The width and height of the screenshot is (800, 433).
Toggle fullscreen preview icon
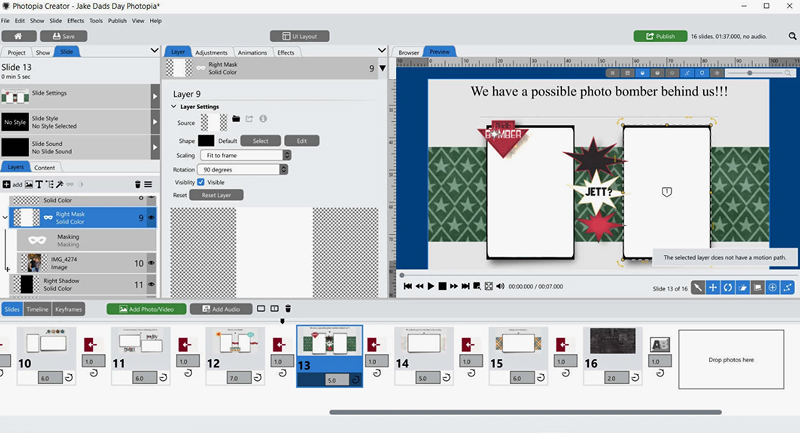coord(488,287)
